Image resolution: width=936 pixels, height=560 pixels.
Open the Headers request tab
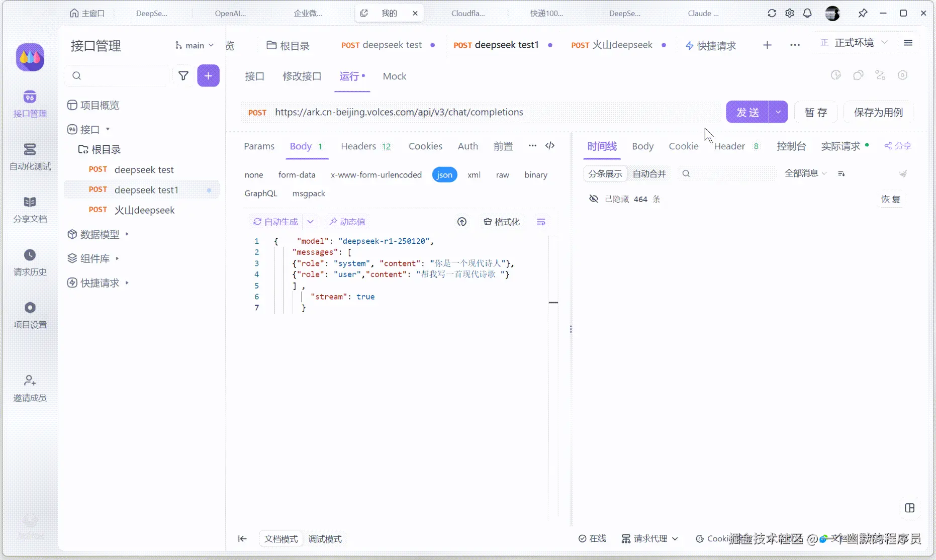(x=366, y=146)
